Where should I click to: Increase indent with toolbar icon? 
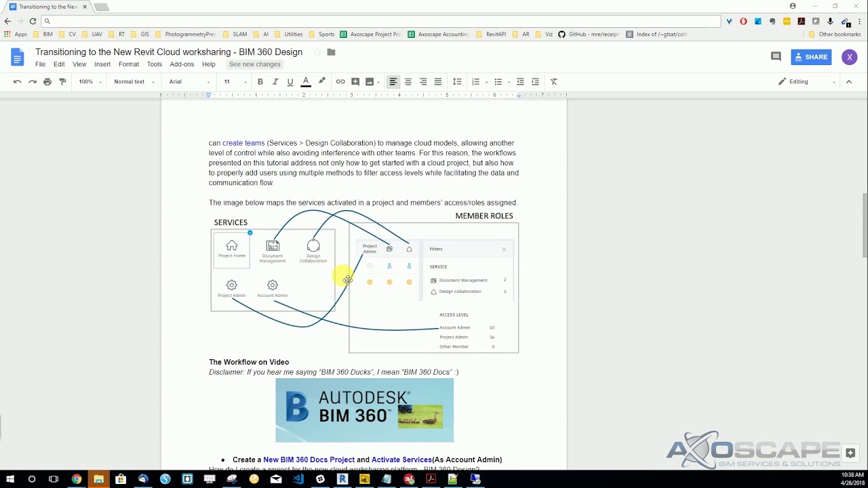pyautogui.click(x=535, y=81)
